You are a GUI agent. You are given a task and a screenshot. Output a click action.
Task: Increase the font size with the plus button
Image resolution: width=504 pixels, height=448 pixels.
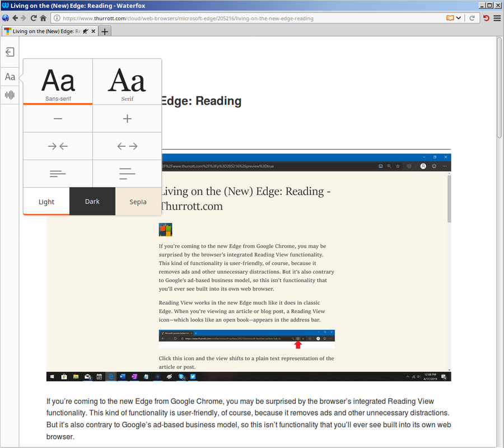click(127, 119)
